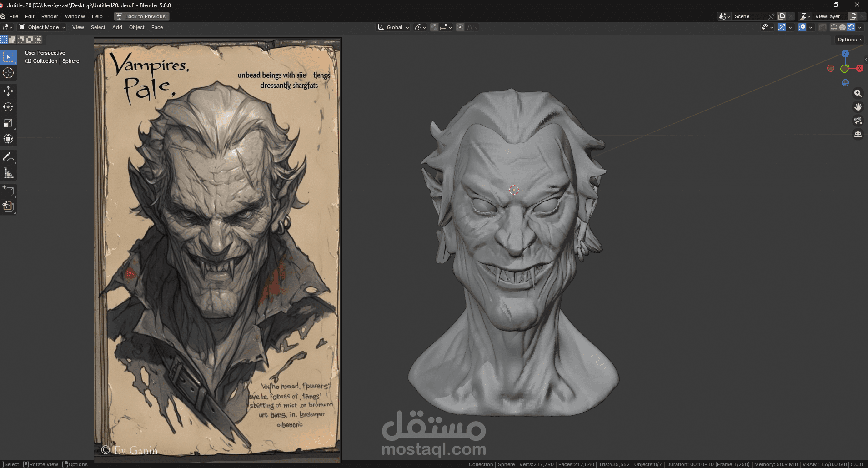This screenshot has height=468, width=868.
Task: Select the Extrude Region tool
Action: 8,206
